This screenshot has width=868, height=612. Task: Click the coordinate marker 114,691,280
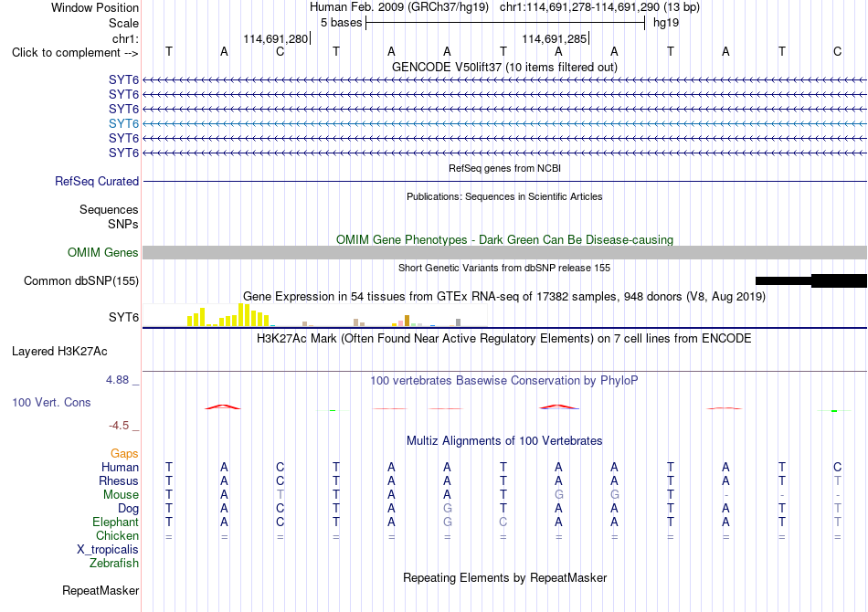[x=276, y=38]
